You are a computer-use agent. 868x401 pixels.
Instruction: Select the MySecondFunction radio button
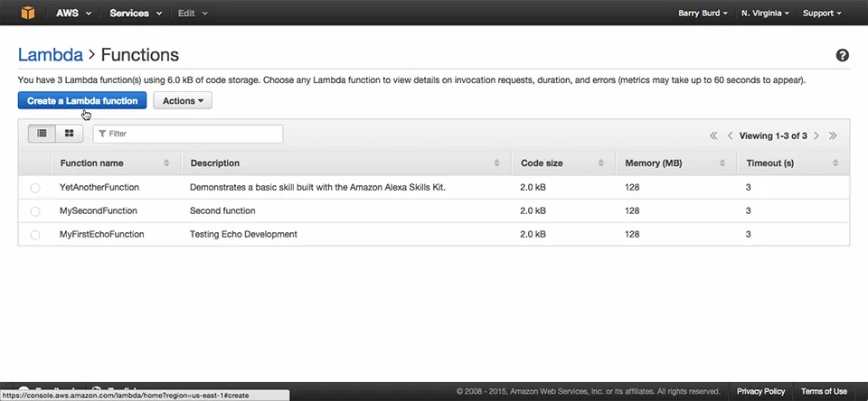pos(35,211)
